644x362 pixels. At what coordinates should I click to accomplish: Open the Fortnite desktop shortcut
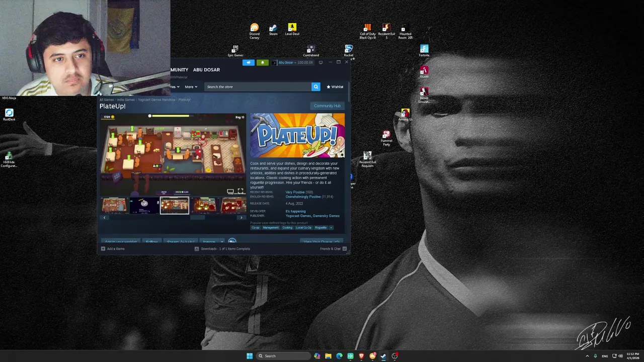coord(424,51)
